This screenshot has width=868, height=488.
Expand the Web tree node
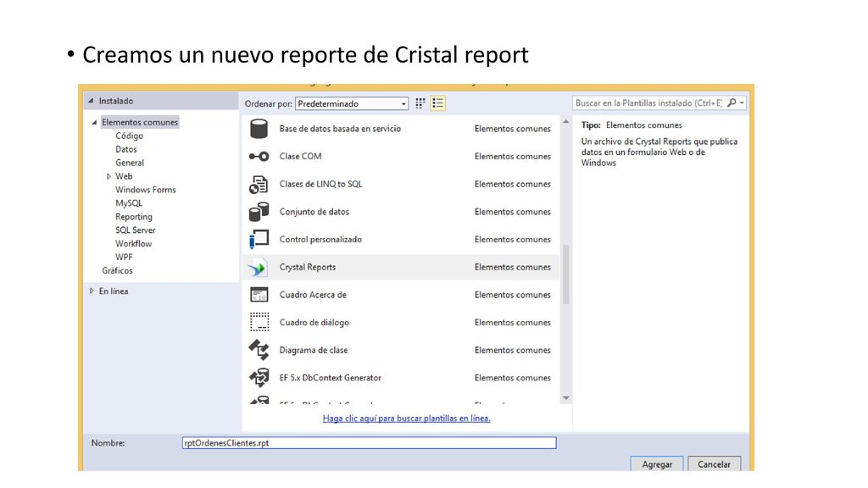click(108, 176)
